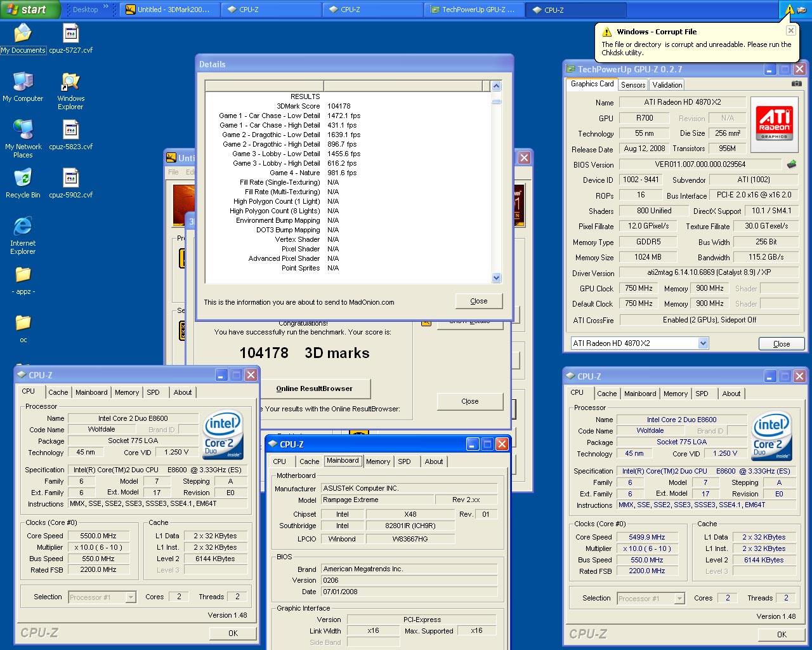This screenshot has height=650, width=812.
Task: Open the GPU selection dropdown in GPU-Z
Action: 703,343
